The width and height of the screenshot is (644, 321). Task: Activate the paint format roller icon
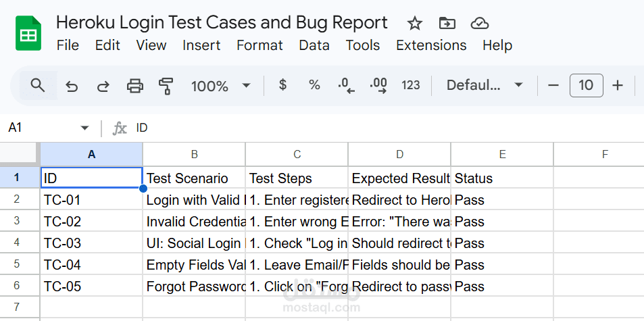tap(166, 86)
